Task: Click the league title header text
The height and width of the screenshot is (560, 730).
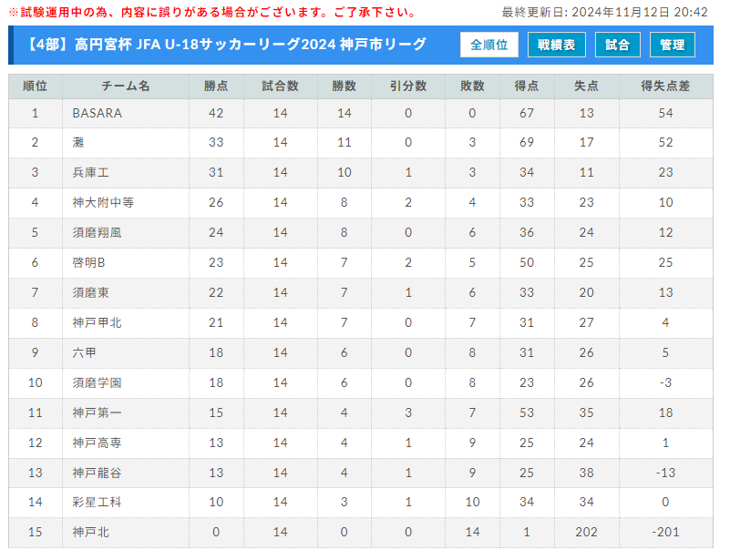Action: (225, 45)
